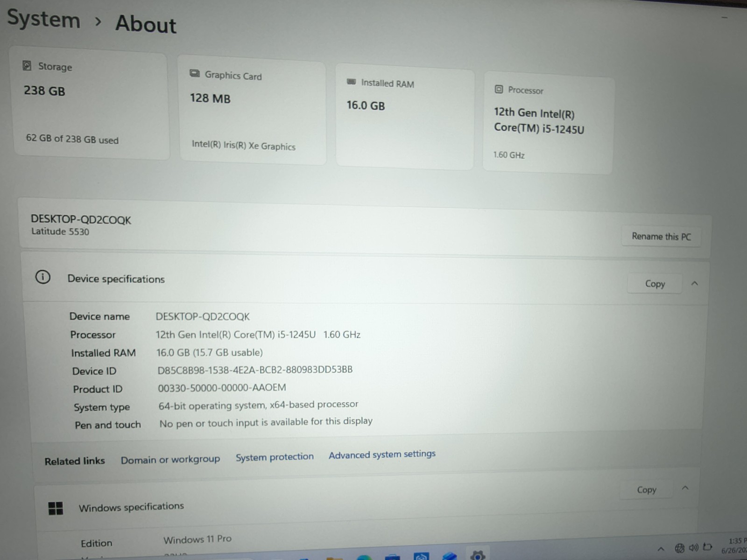
Task: Click the 'Windows specifications' heading
Action: [131, 507]
